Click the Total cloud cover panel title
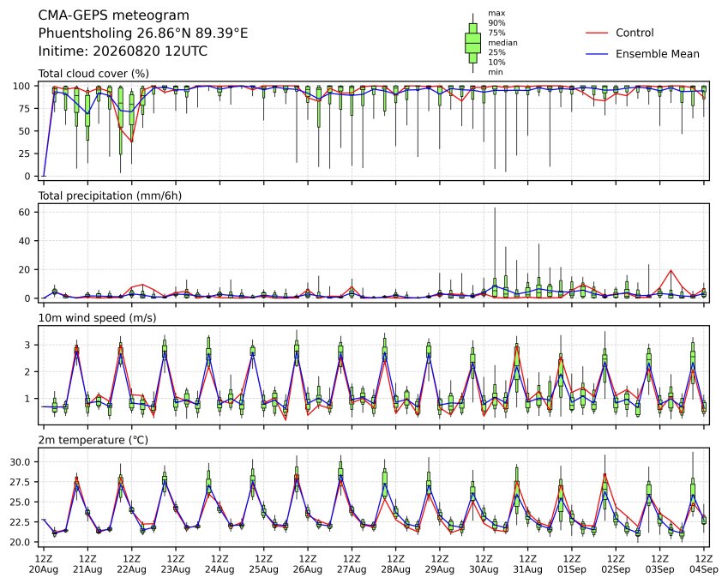The height and width of the screenshot is (584, 728). pos(93,74)
